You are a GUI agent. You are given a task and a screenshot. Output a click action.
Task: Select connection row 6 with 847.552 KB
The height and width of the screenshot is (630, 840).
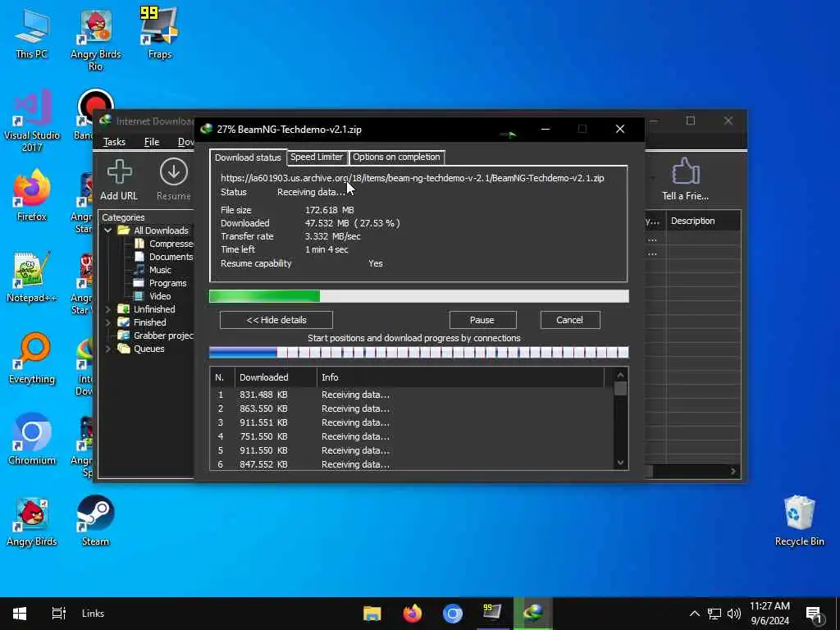click(412, 464)
